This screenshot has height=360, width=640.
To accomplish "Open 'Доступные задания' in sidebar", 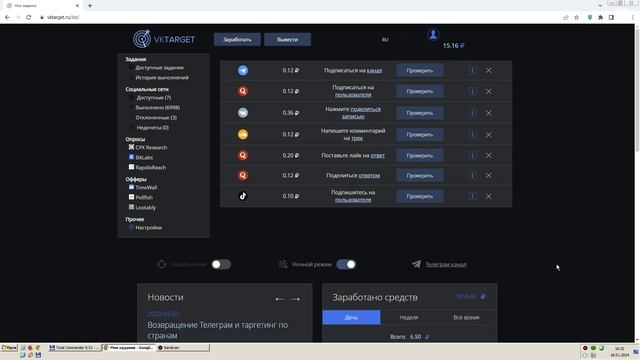I will (x=159, y=68).
